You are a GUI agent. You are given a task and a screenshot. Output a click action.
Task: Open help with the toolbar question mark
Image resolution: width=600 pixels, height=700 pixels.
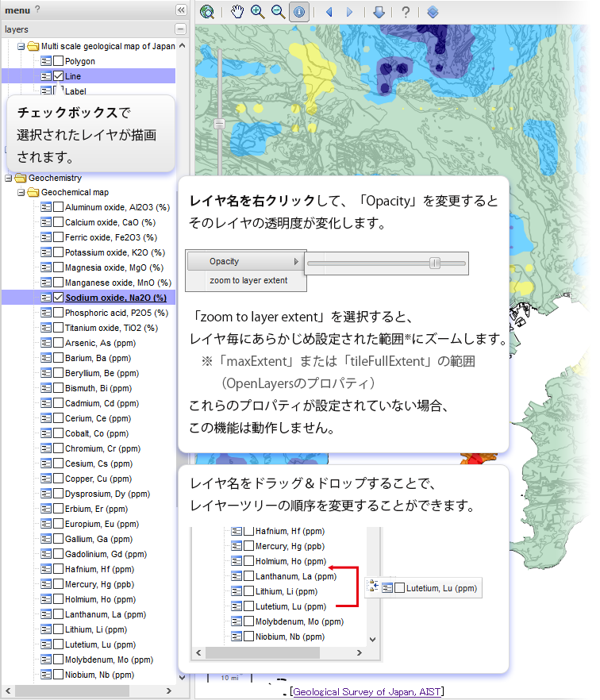[x=406, y=11]
